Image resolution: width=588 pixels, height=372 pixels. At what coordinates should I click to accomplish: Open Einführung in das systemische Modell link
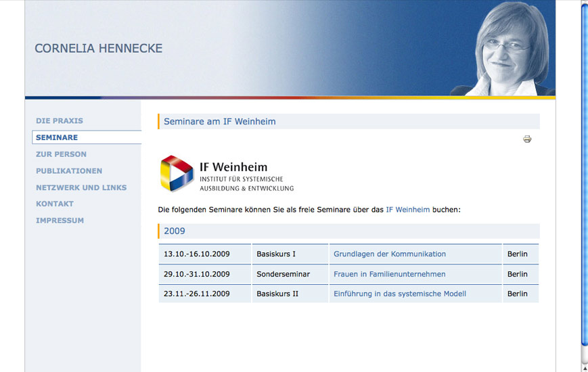point(400,294)
